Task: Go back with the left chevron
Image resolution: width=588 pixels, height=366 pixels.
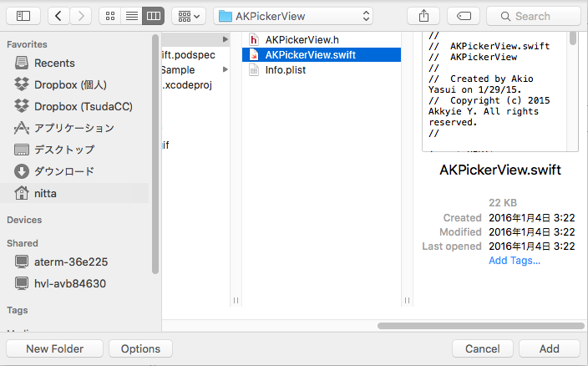Action: (58, 16)
